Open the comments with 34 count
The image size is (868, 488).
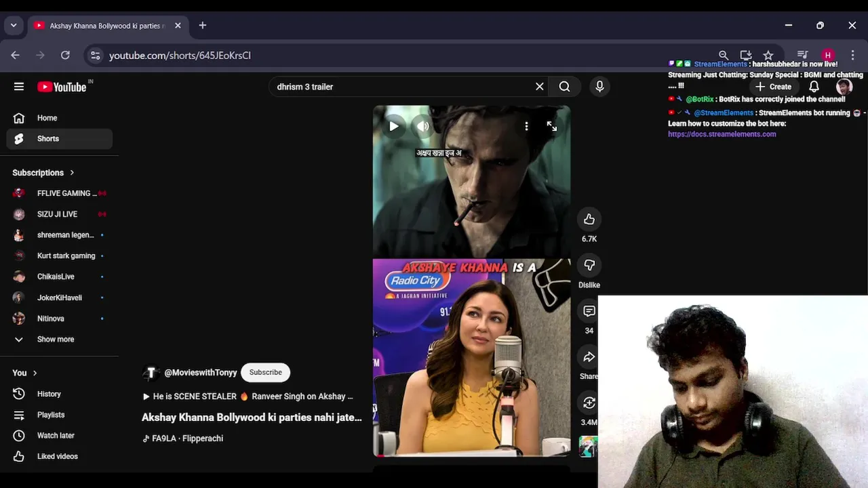589,311
